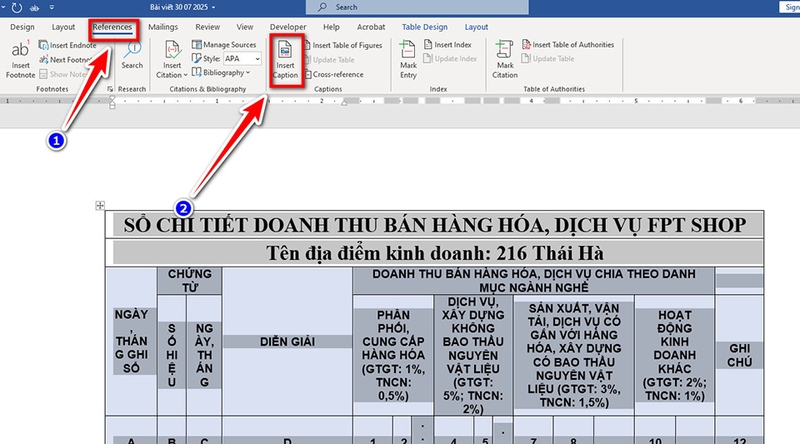
Task: Click Insert Table of Authorities
Action: click(x=568, y=44)
